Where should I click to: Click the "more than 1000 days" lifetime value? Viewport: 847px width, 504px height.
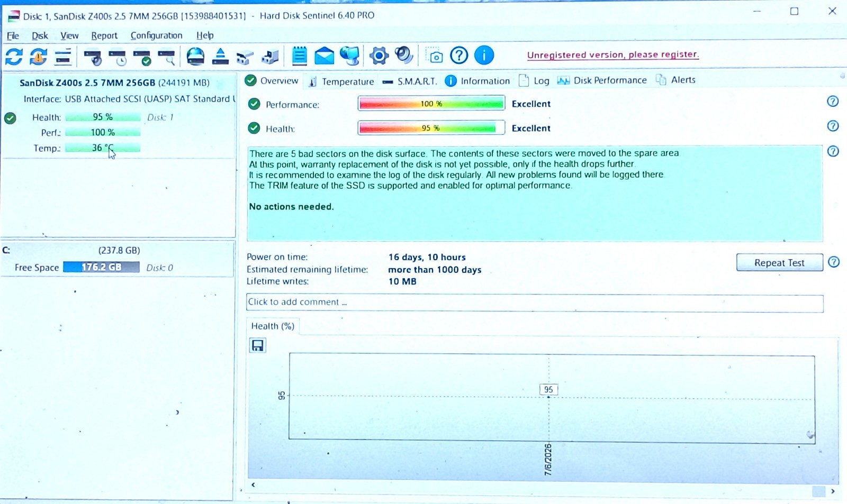point(435,270)
